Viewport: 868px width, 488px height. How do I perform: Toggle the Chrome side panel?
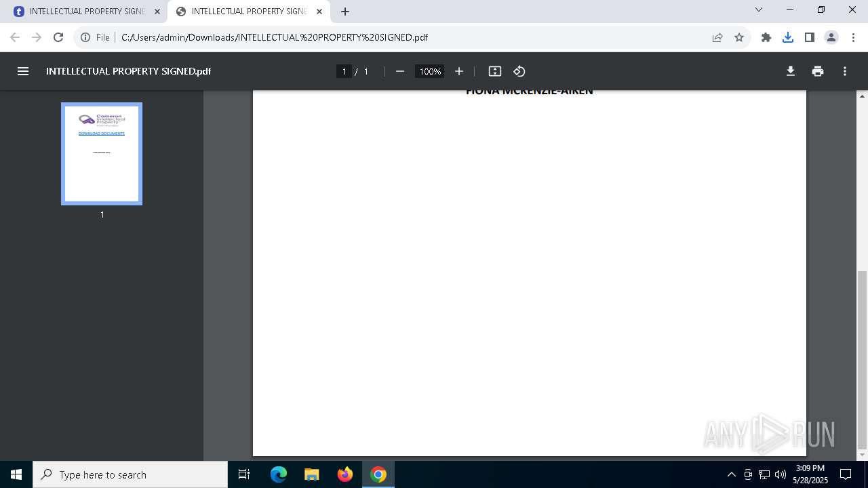pos(810,37)
